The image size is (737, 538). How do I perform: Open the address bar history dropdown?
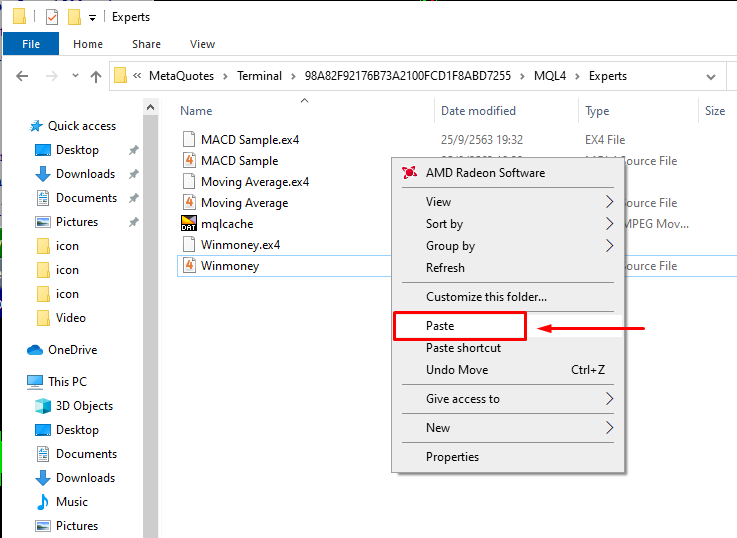(x=710, y=76)
